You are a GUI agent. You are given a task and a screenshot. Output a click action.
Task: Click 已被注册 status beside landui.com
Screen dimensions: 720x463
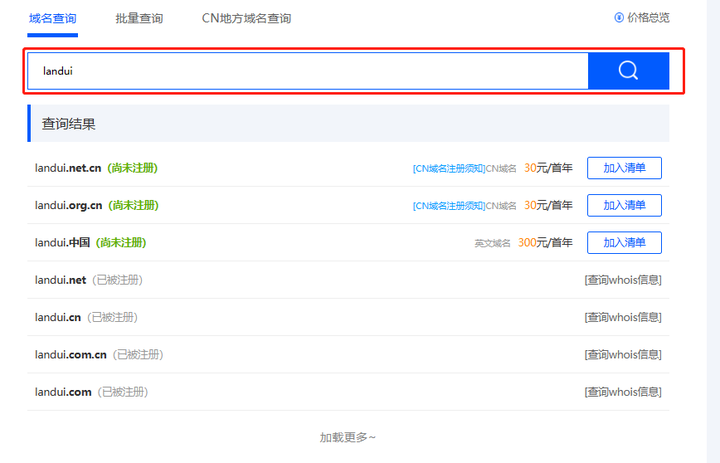click(x=123, y=392)
